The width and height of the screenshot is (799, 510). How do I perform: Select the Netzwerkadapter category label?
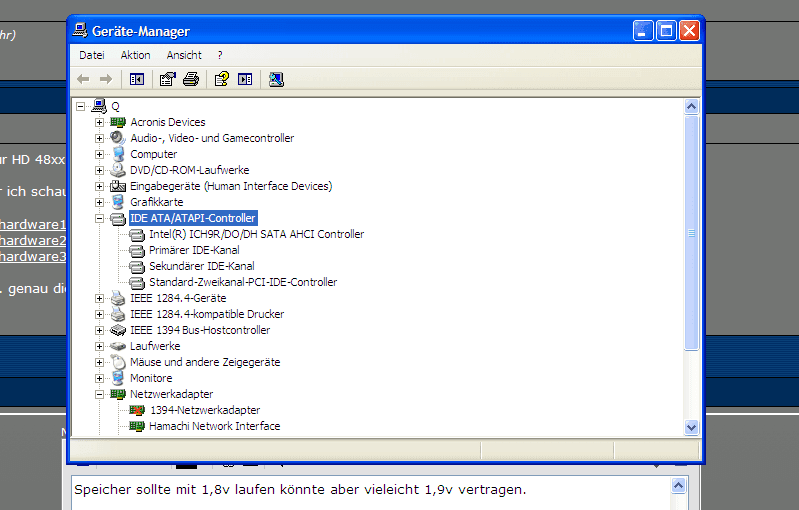click(172, 394)
